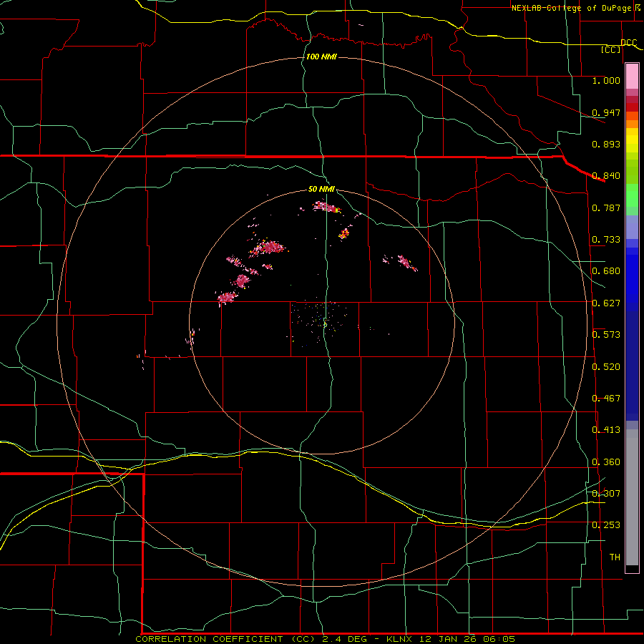Click the 0.573 scale value

tap(606, 335)
